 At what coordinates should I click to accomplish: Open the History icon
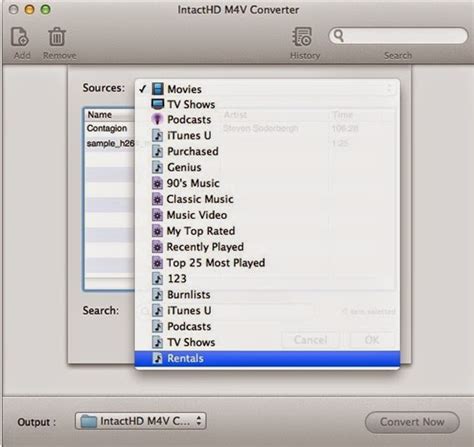pyautogui.click(x=302, y=37)
